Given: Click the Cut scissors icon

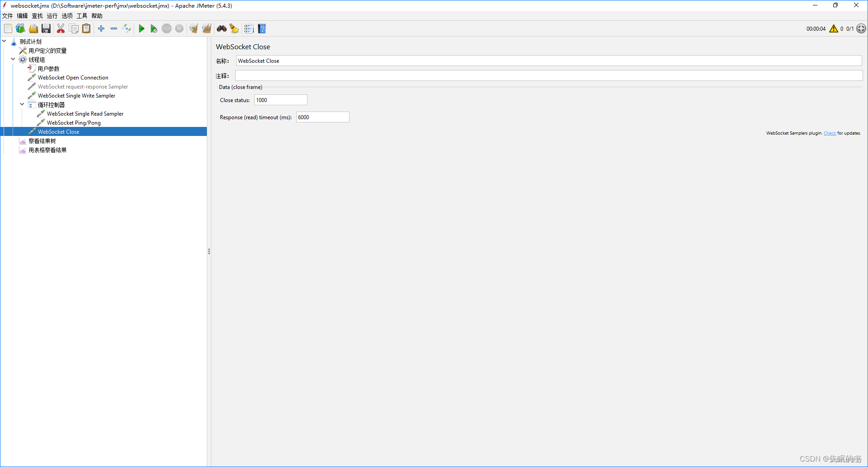Looking at the screenshot, I should point(61,29).
